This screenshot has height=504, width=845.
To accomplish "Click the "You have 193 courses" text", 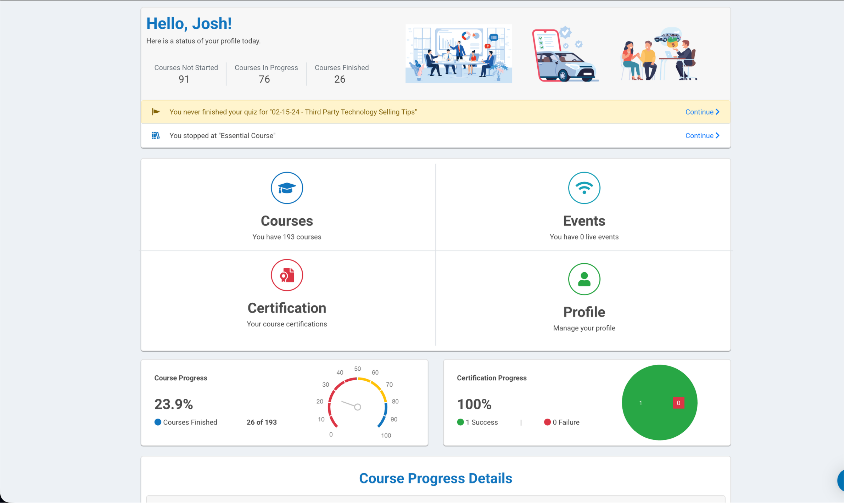I will (287, 237).
